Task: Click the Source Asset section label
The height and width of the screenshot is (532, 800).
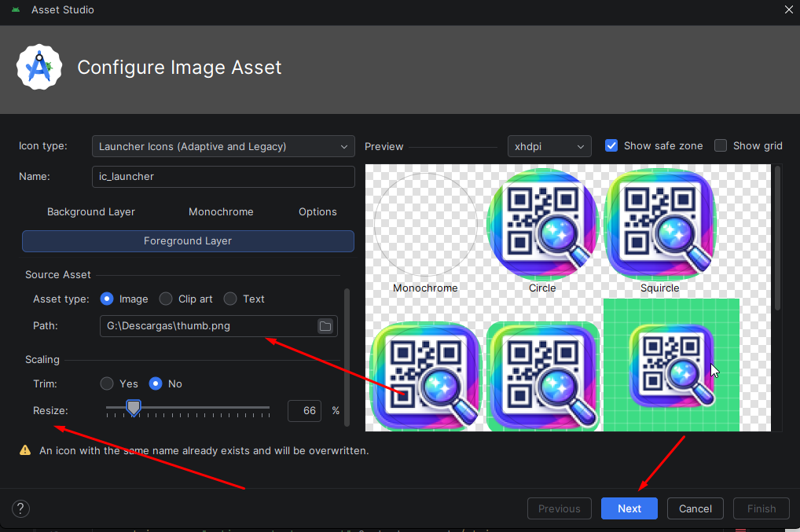Action: (x=57, y=274)
